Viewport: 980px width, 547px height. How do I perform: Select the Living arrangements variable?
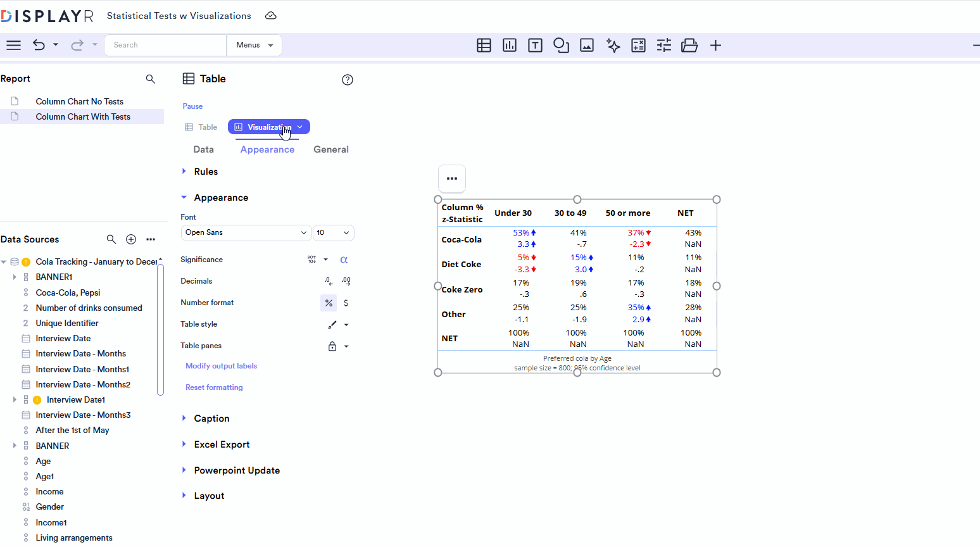click(74, 538)
